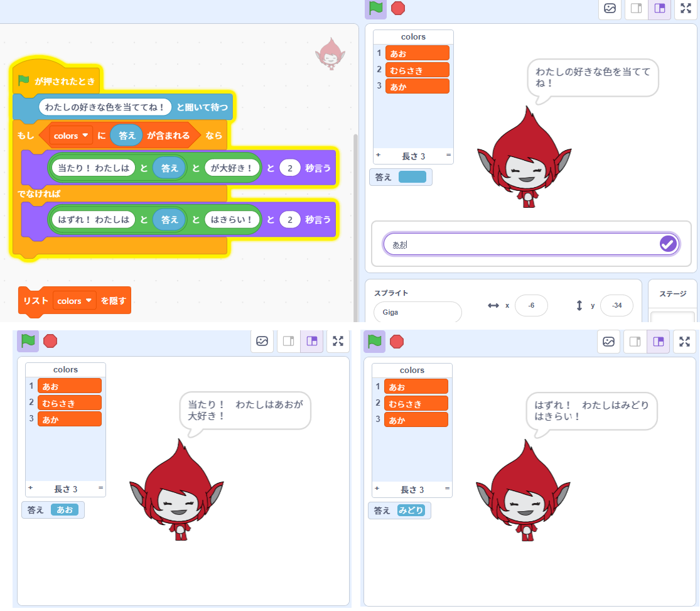This screenshot has height=611, width=700.
Task: Enter fullscreen mode above the answer-input stage
Action: (686, 8)
